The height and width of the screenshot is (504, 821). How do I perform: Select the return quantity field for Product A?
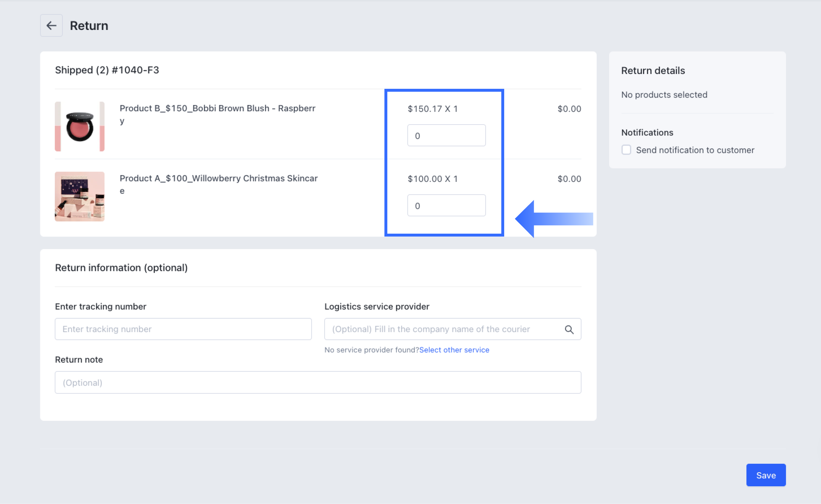coord(447,205)
